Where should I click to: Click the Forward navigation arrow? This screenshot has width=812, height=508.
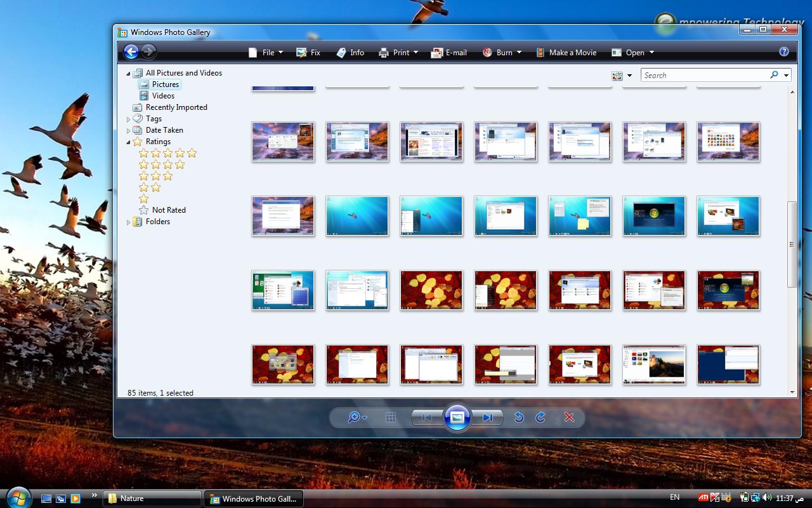148,52
